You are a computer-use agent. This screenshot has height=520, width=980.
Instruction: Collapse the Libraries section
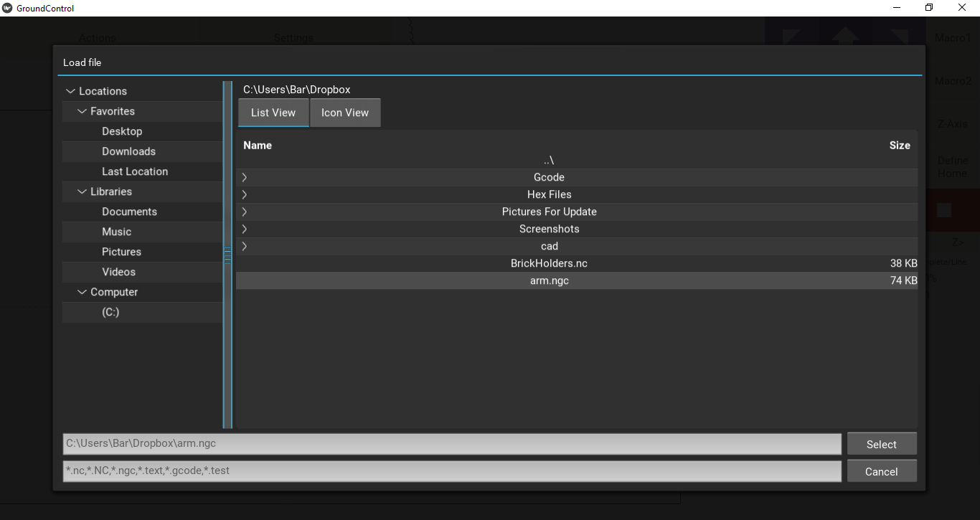click(x=81, y=192)
